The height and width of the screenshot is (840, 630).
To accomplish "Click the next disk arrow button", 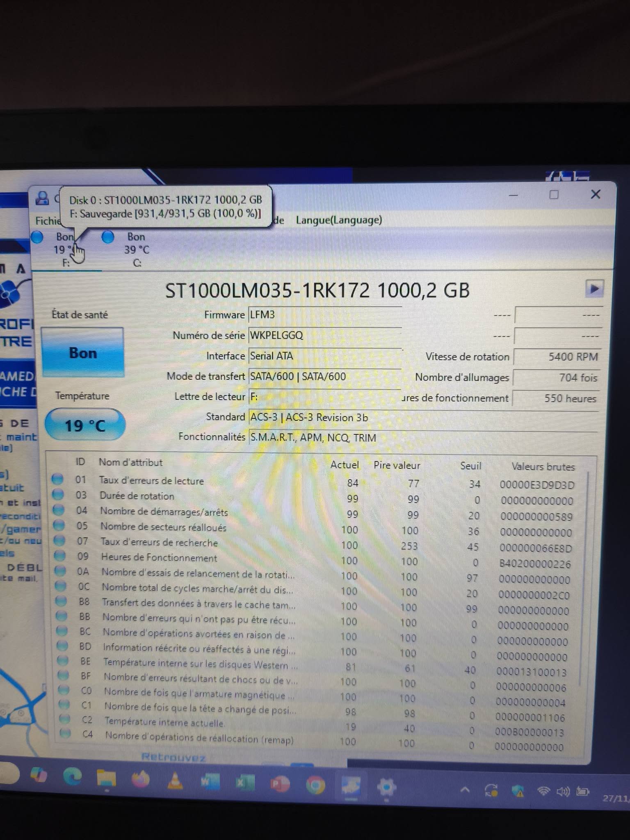I will click(594, 289).
